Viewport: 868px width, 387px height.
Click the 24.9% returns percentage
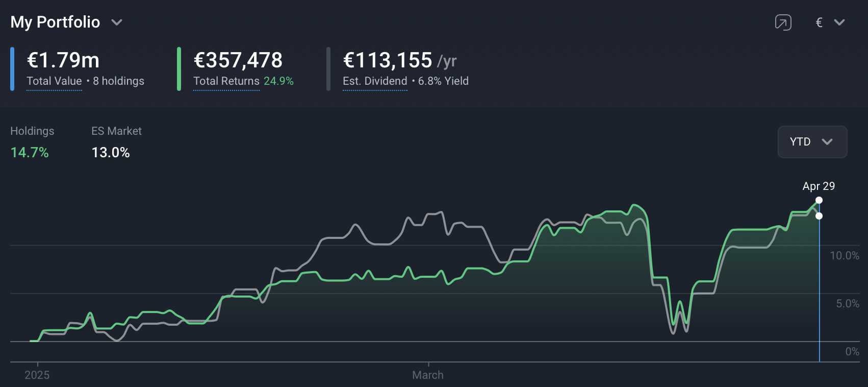[278, 81]
